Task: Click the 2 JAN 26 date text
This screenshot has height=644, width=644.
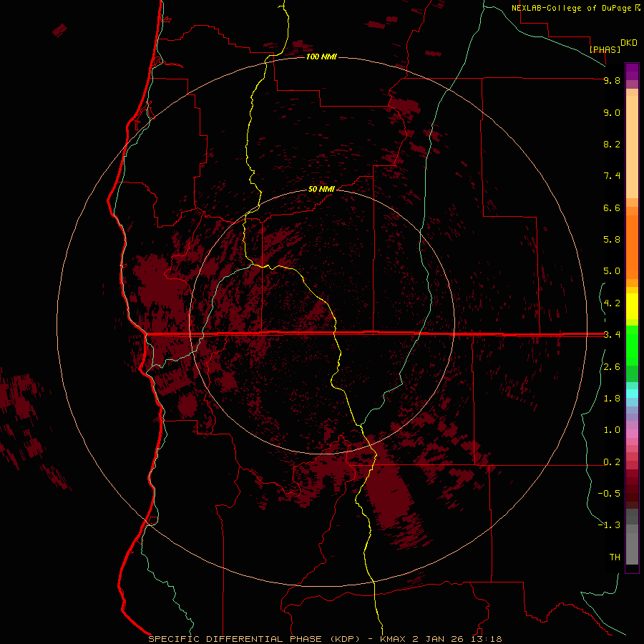Action: [x=437, y=639]
